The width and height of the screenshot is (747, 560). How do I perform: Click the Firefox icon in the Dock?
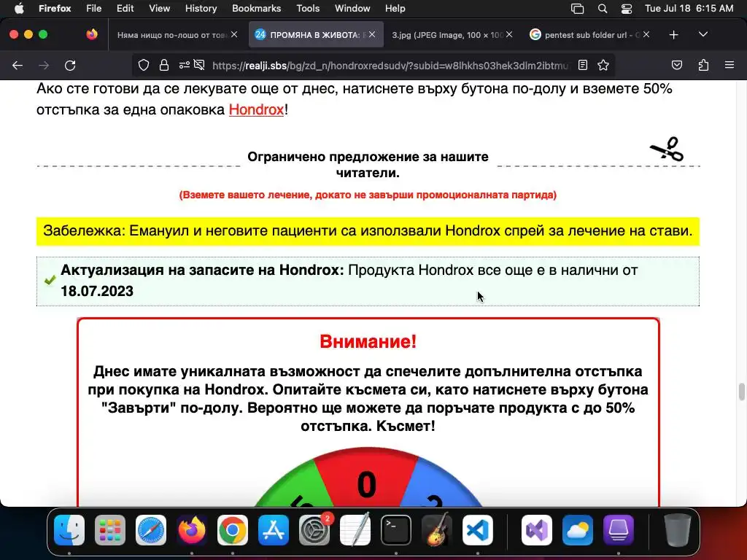point(192,530)
